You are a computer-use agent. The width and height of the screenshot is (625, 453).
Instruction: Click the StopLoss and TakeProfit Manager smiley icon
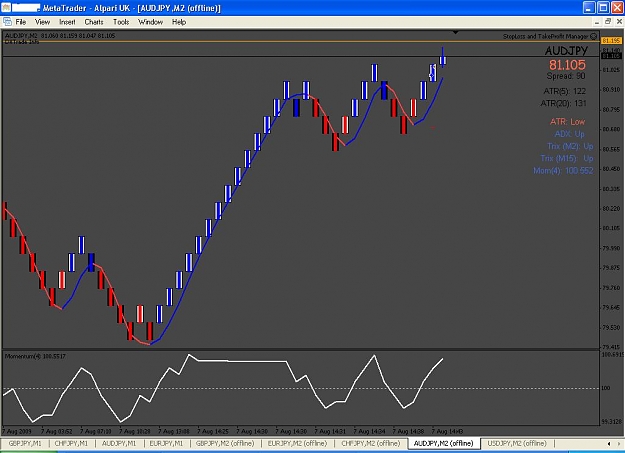tap(594, 36)
